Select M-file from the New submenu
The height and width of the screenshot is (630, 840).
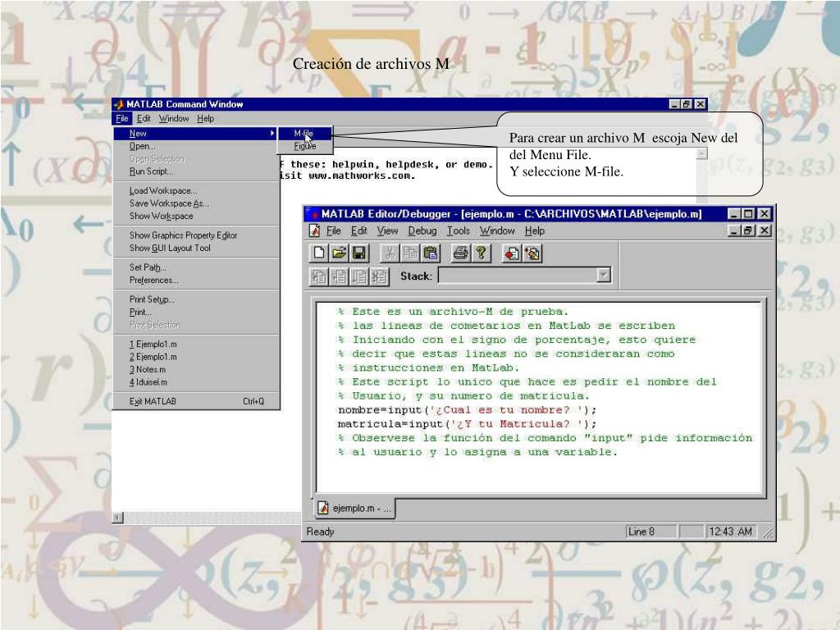pos(305,133)
